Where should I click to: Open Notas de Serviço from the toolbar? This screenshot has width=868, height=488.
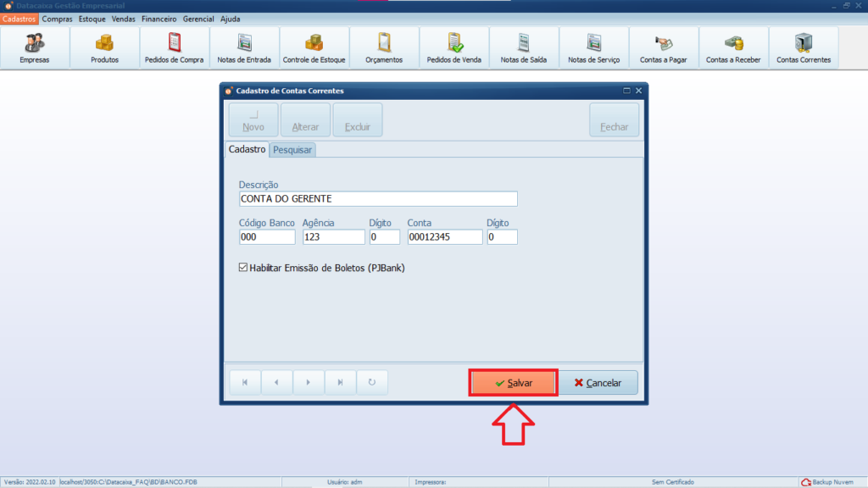click(593, 47)
